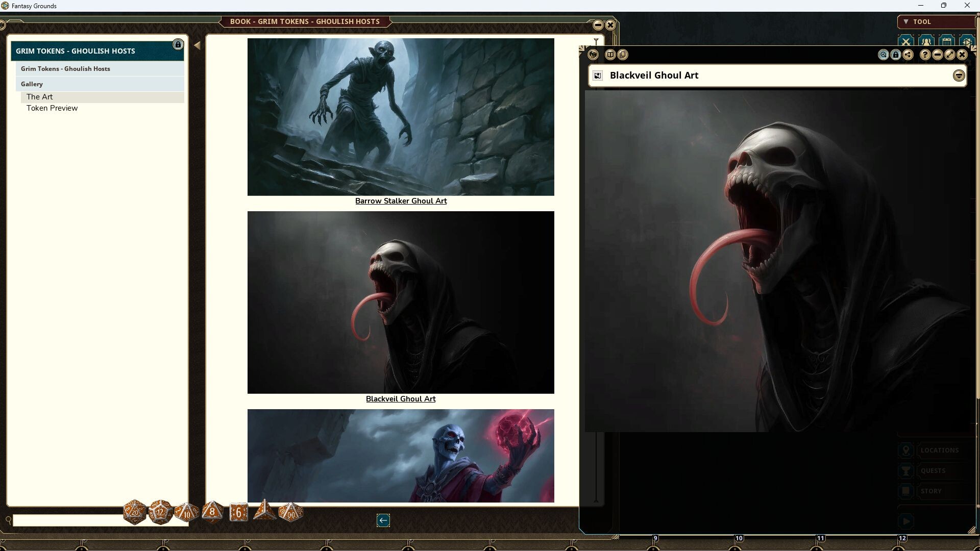
Task: Collapse the book index sidebar arrow
Action: 197,45
